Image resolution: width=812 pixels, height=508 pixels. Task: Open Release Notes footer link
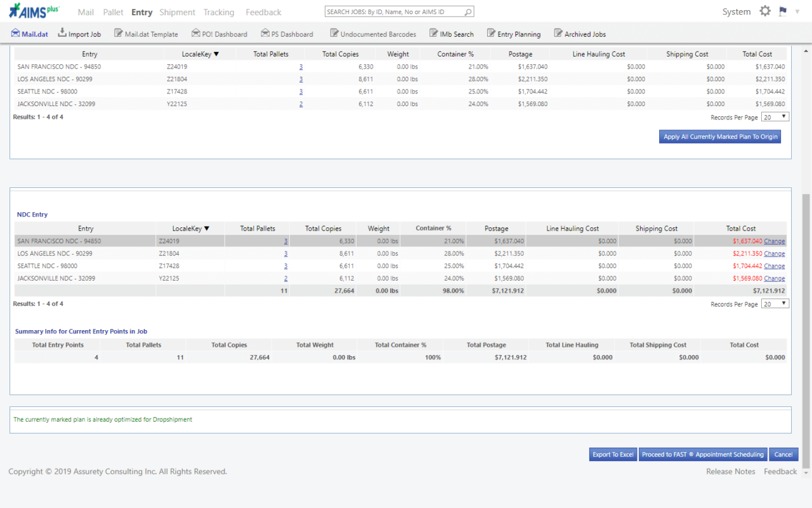tap(731, 472)
